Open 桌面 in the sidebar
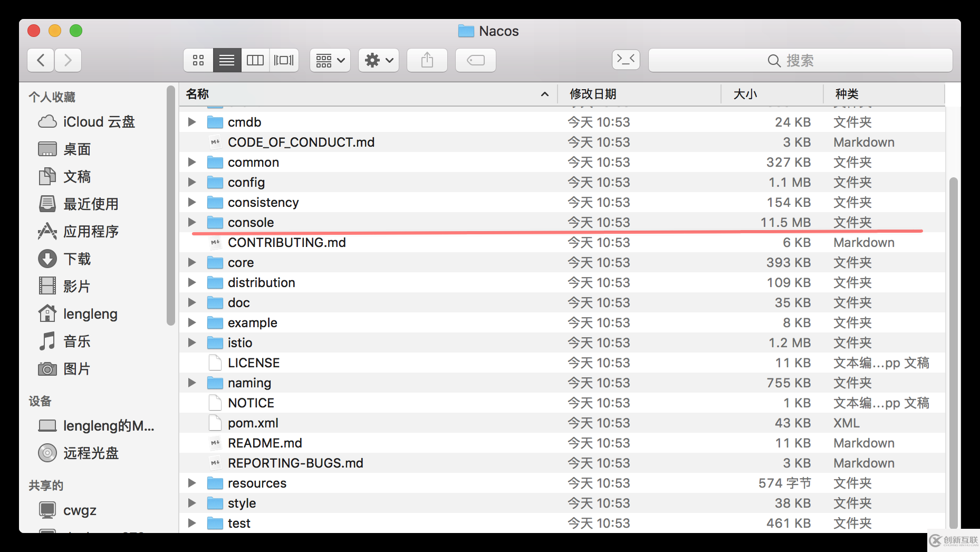980x552 pixels. 64,149
